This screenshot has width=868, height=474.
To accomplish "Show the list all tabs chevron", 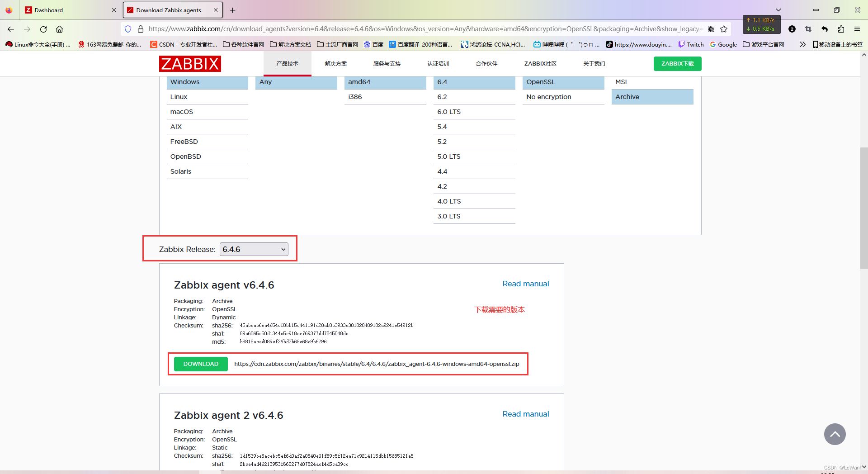I will 778,10.
